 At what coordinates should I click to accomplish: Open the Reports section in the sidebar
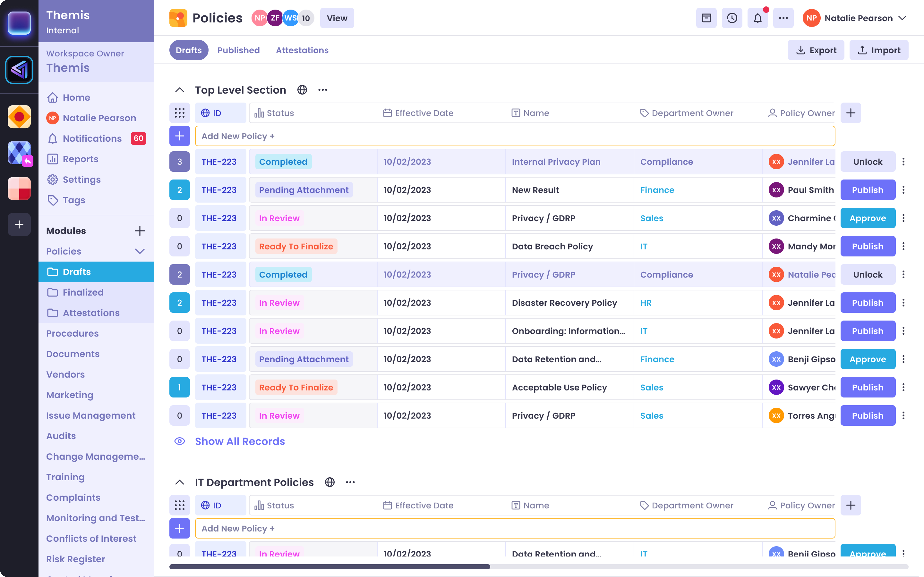[81, 159]
